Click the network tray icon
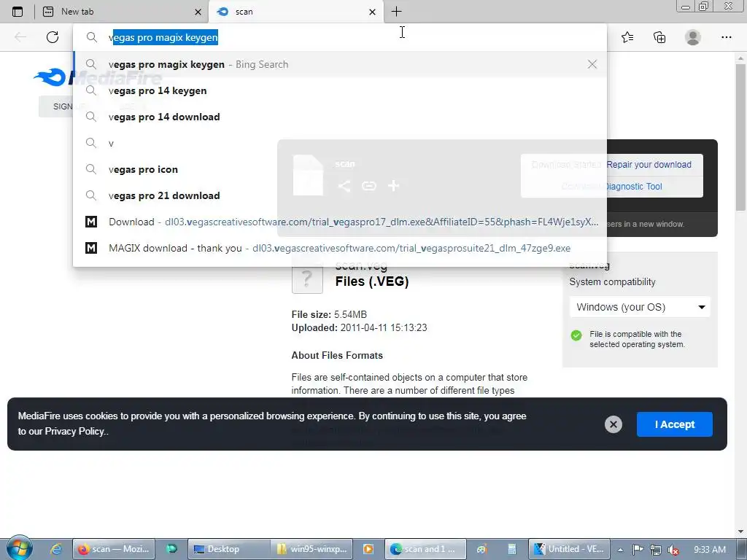The image size is (747, 560). (x=656, y=550)
